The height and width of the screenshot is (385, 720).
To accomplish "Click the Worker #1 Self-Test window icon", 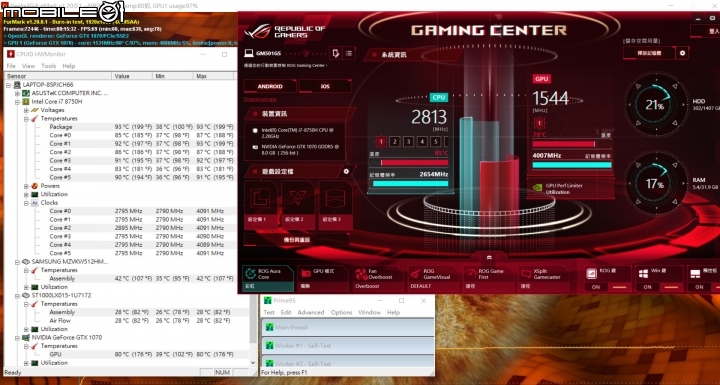I will click(270, 345).
